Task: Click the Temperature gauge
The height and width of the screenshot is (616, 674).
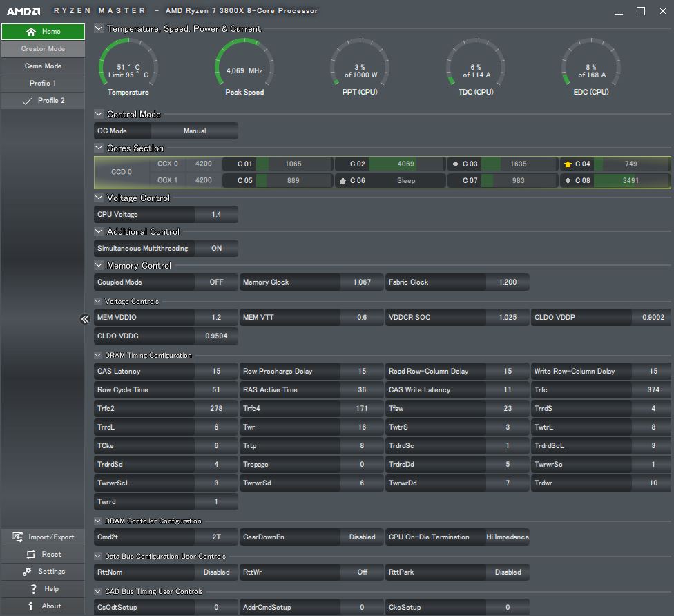Action: [128, 66]
